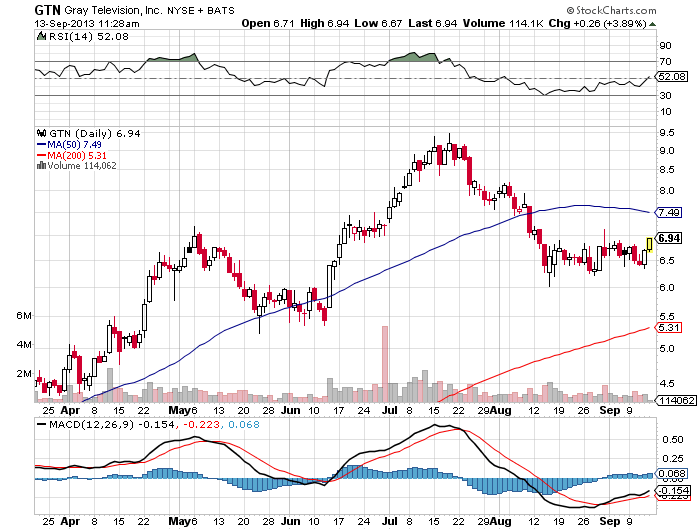Click the 4.5 price axis label
Screen dimensions: 700x530
667,384
